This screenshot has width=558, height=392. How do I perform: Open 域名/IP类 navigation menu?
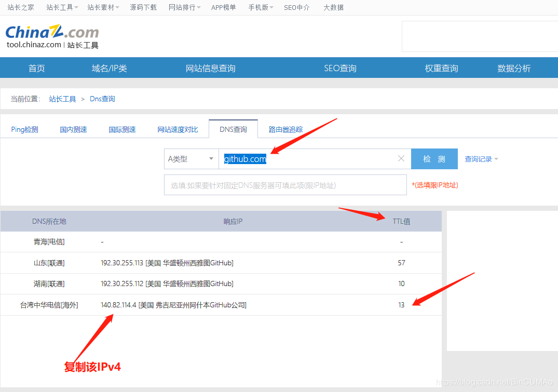click(109, 68)
